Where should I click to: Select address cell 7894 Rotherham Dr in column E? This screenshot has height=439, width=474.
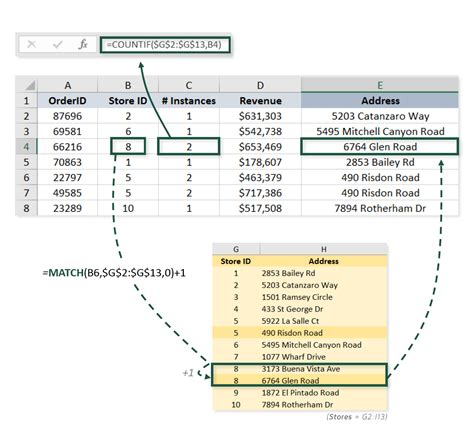coord(380,208)
